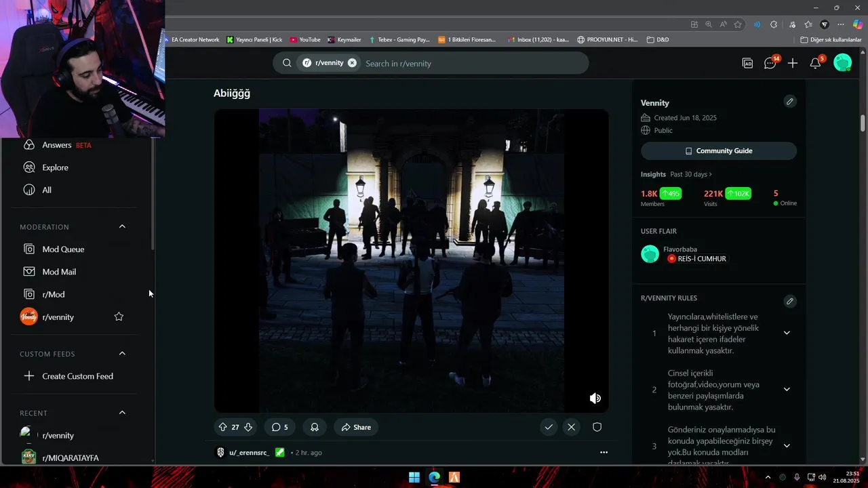Upvote the Abiiğğğ post
This screenshot has width=868, height=488.
222,427
